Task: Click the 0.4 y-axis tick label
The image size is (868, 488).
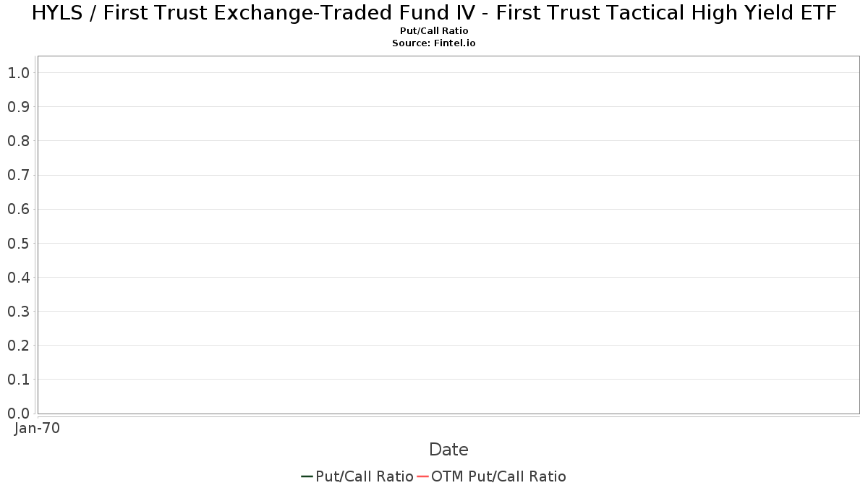Action: click(x=18, y=278)
